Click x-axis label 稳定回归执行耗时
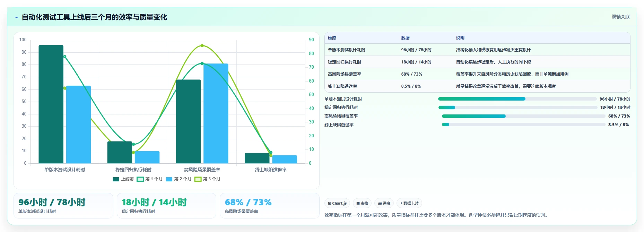 point(133,170)
